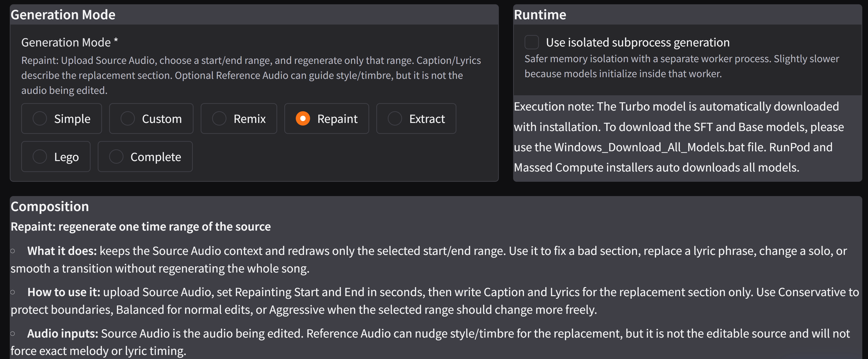Click the Execution note text block
This screenshot has width=868, height=359.
(x=679, y=137)
